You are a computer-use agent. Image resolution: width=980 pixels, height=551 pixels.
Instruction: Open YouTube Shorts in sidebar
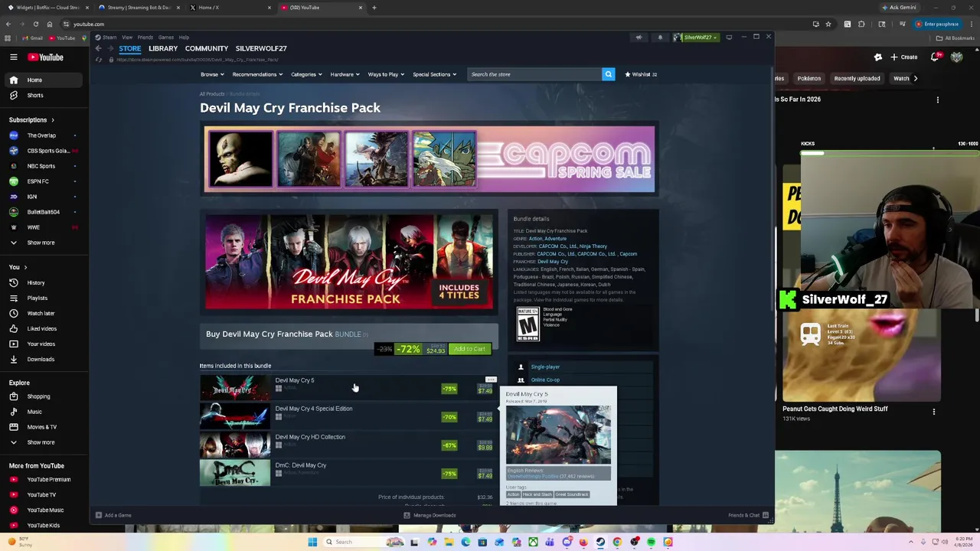[34, 95]
